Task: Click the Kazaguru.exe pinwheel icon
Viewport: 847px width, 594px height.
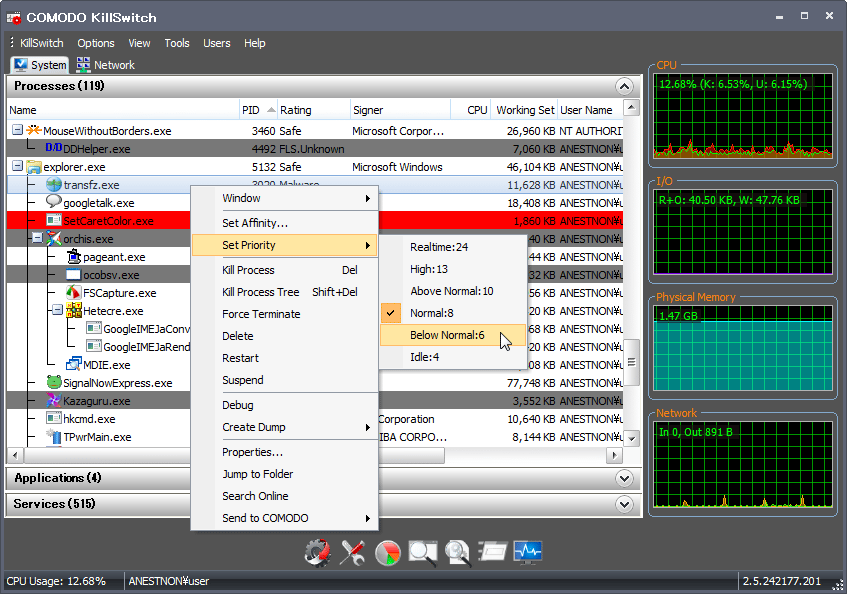Action: [x=54, y=401]
